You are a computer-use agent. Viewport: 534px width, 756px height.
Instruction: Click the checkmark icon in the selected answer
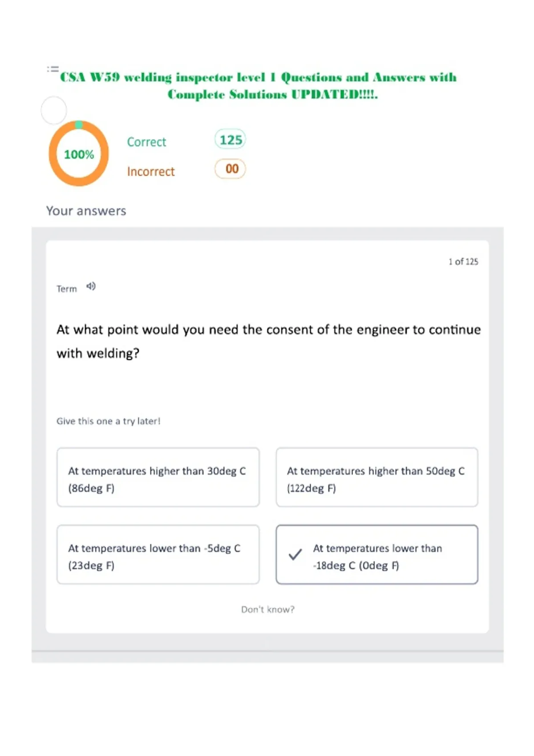tap(295, 555)
